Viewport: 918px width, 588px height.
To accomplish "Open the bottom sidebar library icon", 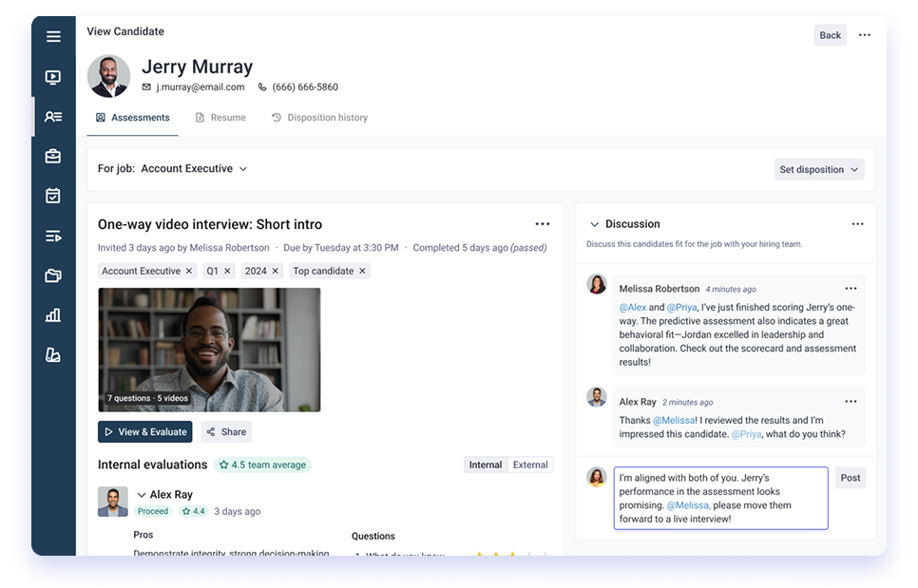I will pos(53,354).
